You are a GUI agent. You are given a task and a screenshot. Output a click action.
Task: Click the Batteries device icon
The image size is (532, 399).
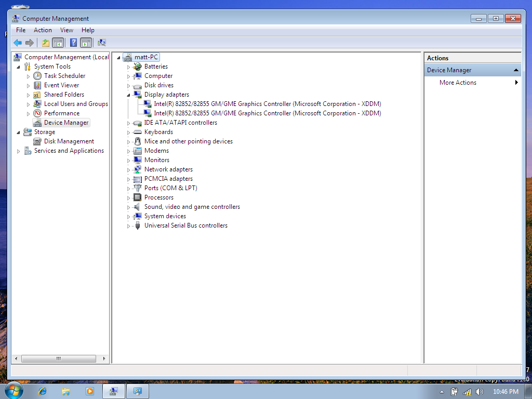pyautogui.click(x=137, y=66)
